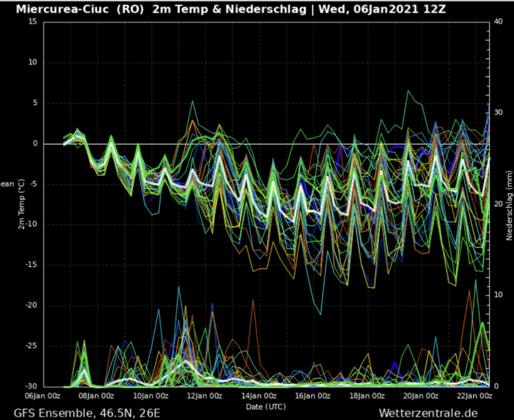Click the Date (UTC) axis title

coord(265,406)
